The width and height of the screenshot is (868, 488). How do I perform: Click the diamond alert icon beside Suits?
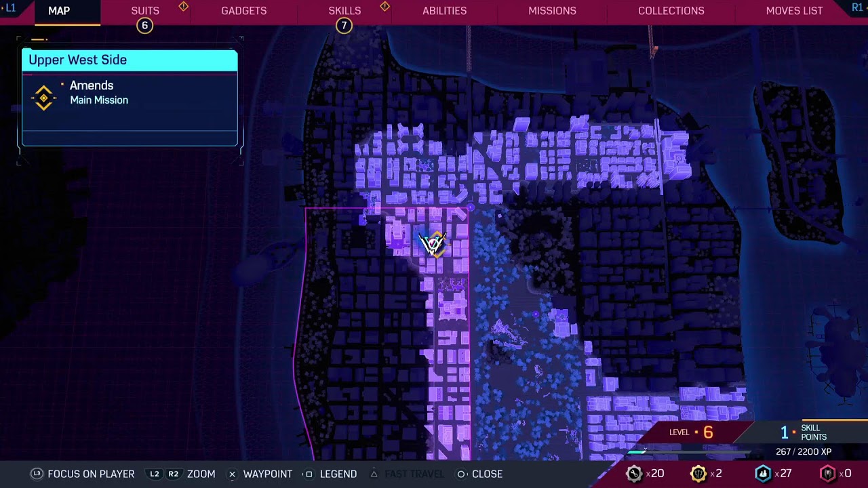(183, 7)
